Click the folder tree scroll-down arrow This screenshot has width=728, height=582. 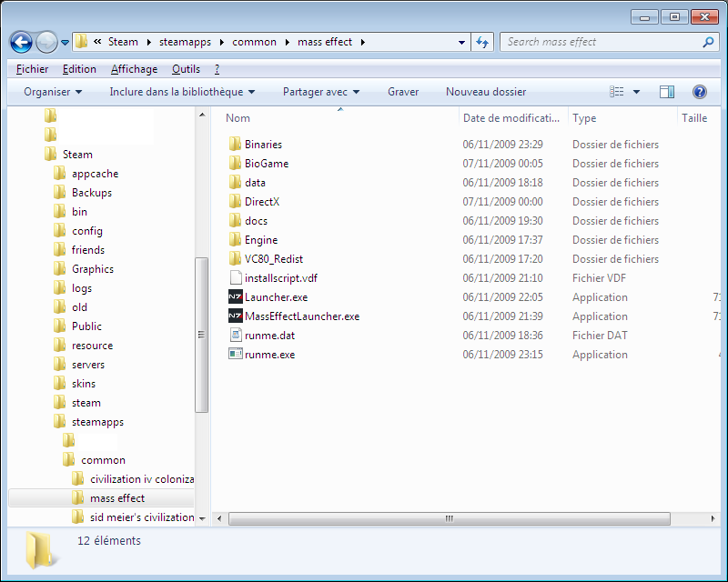pos(202,518)
